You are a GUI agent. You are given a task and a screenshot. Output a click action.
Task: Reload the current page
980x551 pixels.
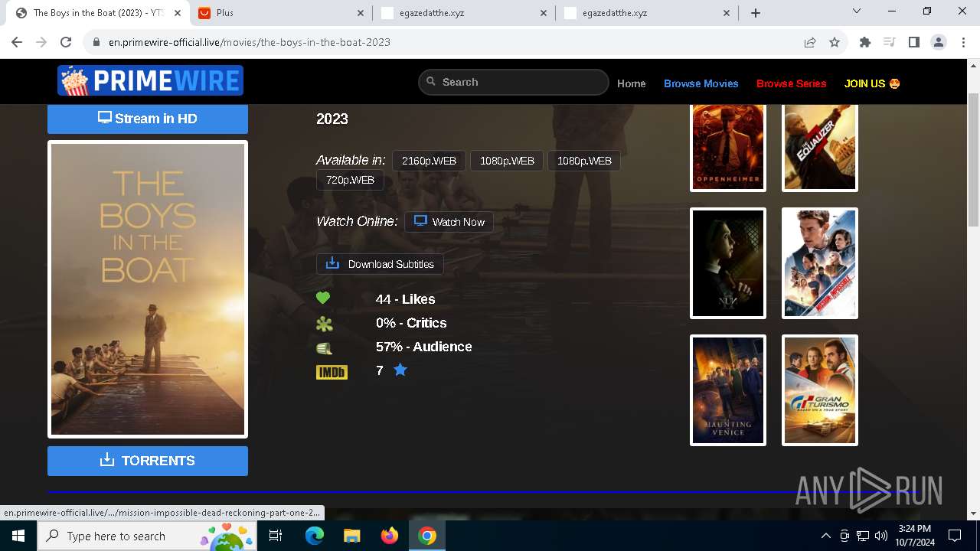click(x=66, y=42)
